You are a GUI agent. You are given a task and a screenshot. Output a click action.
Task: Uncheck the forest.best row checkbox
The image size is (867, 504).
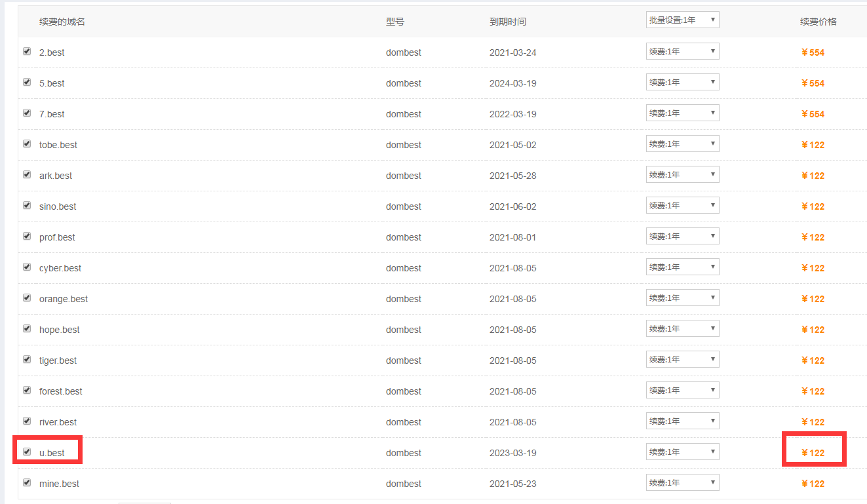pos(27,390)
